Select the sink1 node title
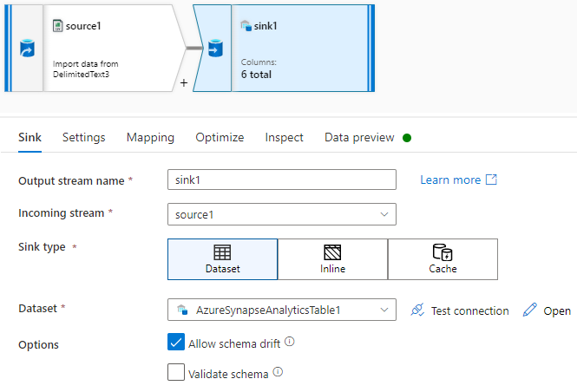577x392 pixels. pyautogui.click(x=266, y=26)
